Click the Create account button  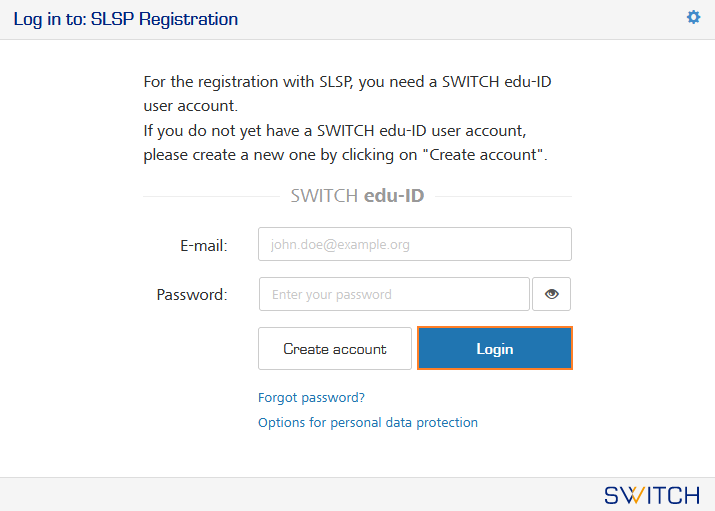click(x=335, y=349)
